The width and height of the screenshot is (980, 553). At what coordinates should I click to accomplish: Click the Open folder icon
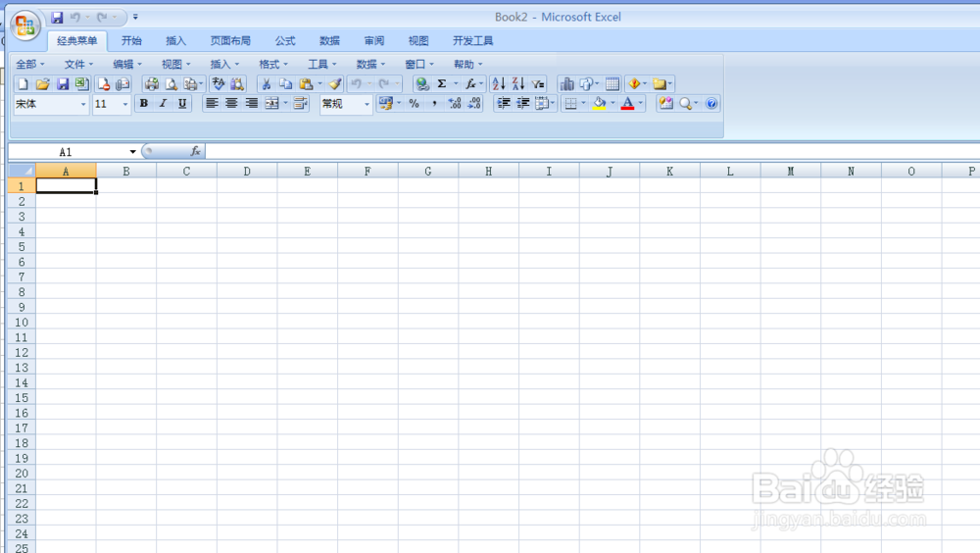point(42,83)
